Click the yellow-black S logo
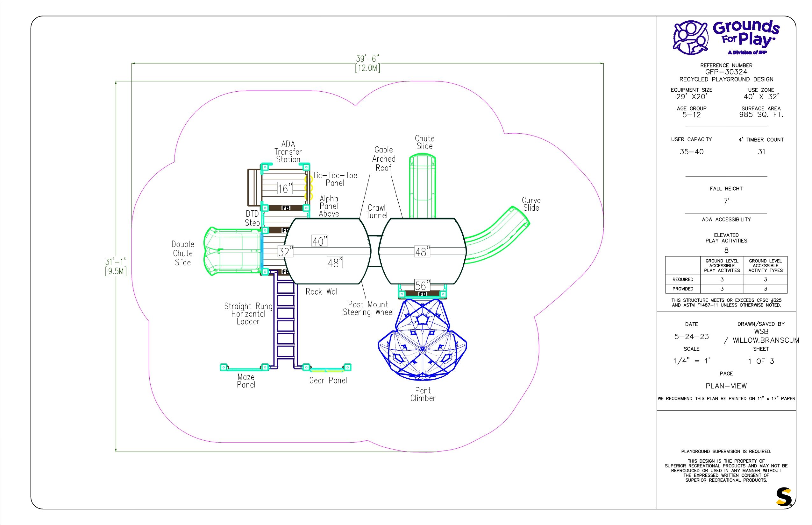Viewport: 812px width, 525px height. (x=783, y=497)
